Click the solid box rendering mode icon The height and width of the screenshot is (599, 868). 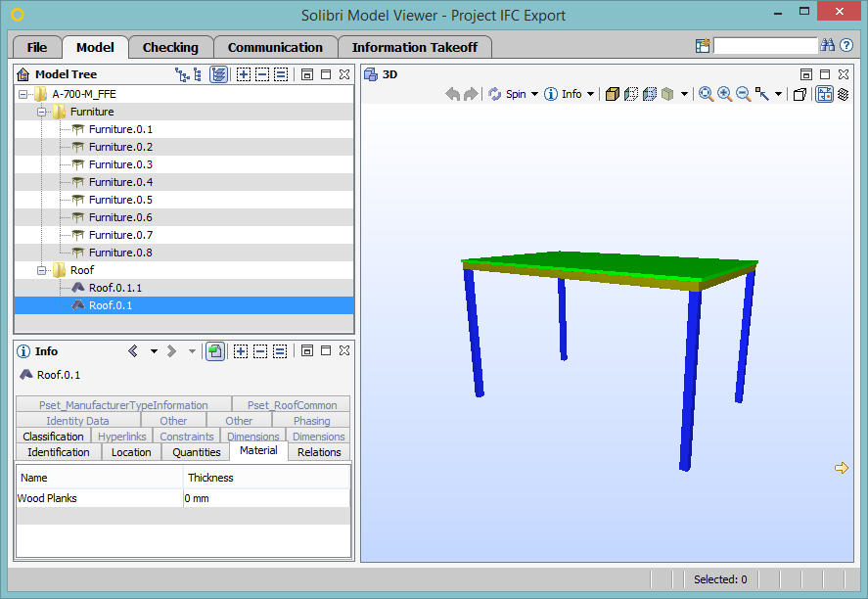[x=613, y=94]
